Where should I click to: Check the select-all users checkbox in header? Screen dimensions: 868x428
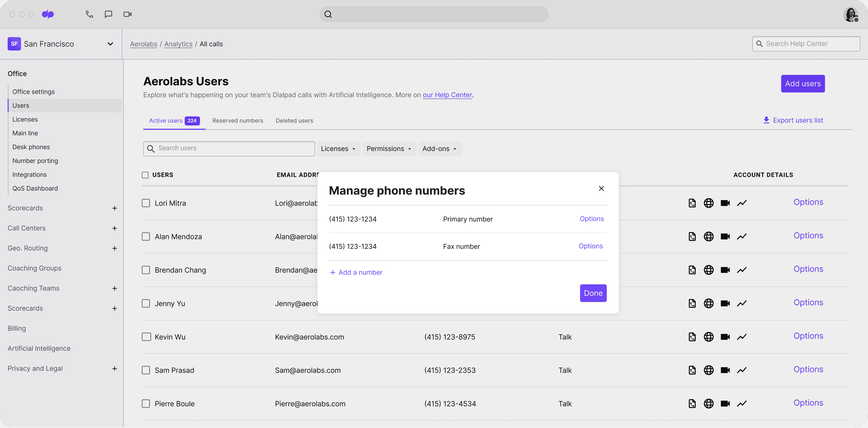pos(145,175)
